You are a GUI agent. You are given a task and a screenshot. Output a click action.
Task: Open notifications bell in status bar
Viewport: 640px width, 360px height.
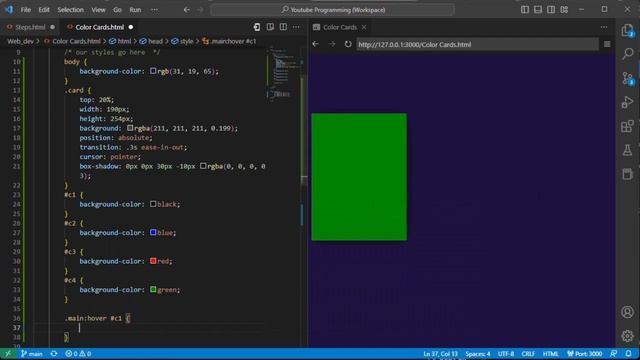629,354
